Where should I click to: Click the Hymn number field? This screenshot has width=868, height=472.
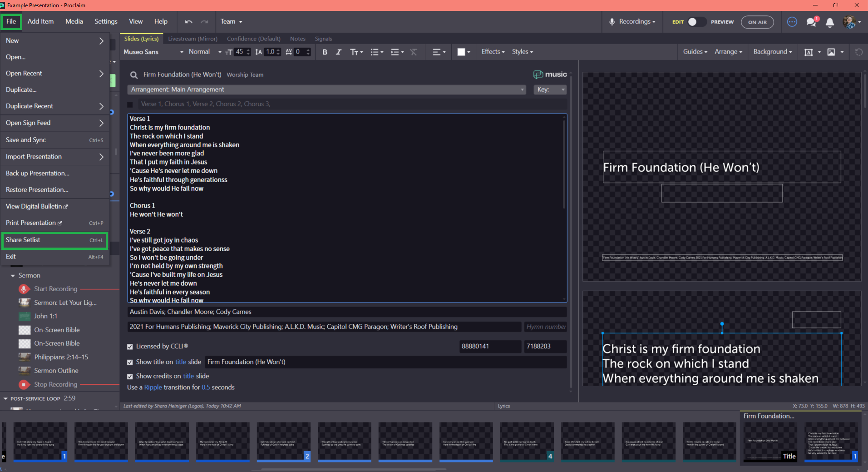pyautogui.click(x=545, y=327)
